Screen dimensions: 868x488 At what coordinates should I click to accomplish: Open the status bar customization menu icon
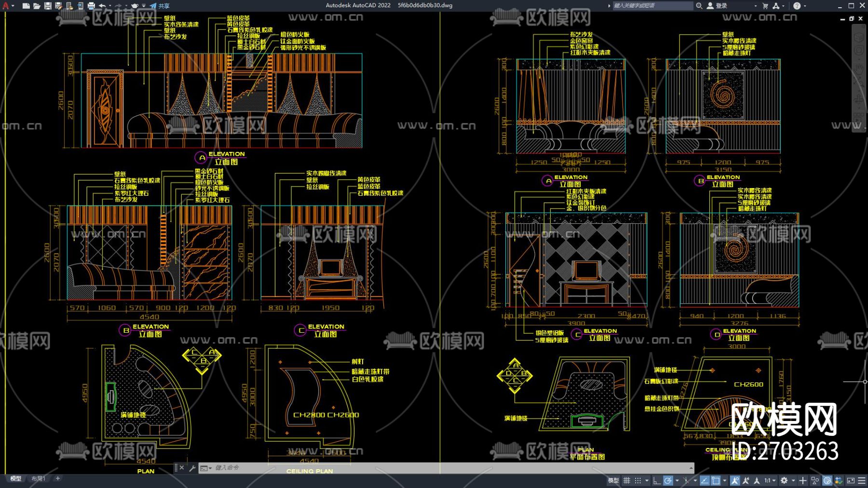[x=861, y=480]
